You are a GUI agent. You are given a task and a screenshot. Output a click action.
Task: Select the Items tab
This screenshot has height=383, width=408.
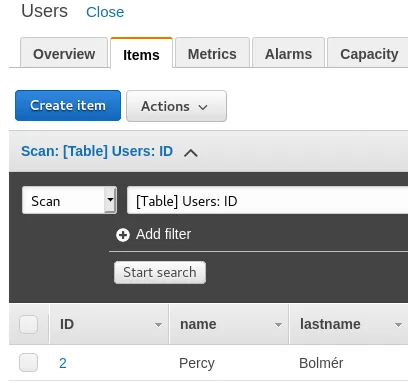[141, 54]
